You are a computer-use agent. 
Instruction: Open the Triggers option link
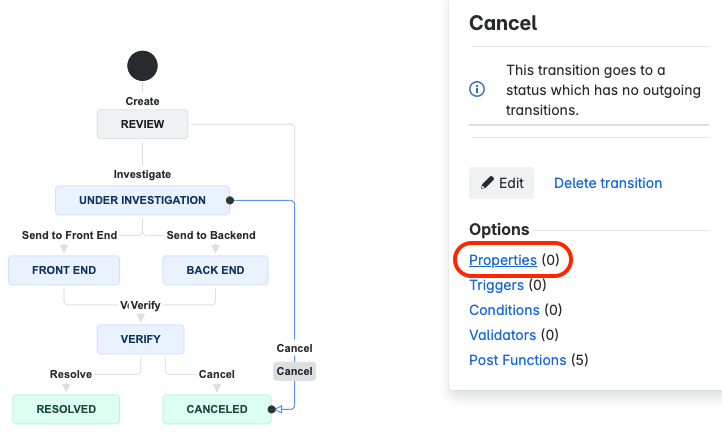click(x=496, y=285)
